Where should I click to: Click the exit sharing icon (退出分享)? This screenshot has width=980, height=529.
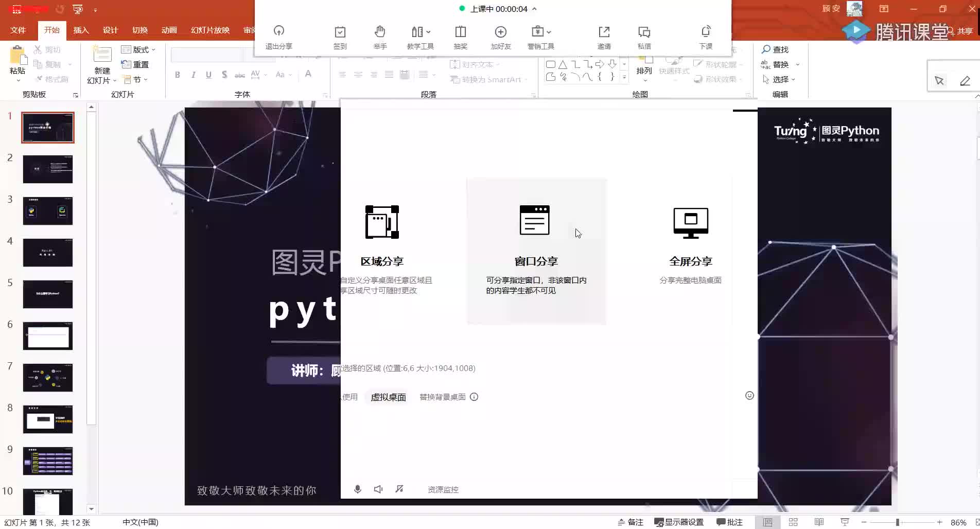[x=279, y=37]
